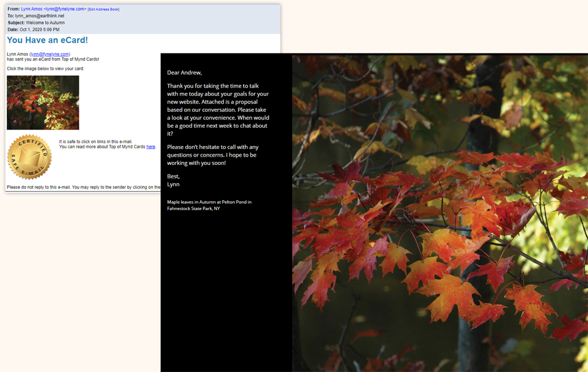Follow the 'here' link about Top of Mynd Cards

pos(151,147)
